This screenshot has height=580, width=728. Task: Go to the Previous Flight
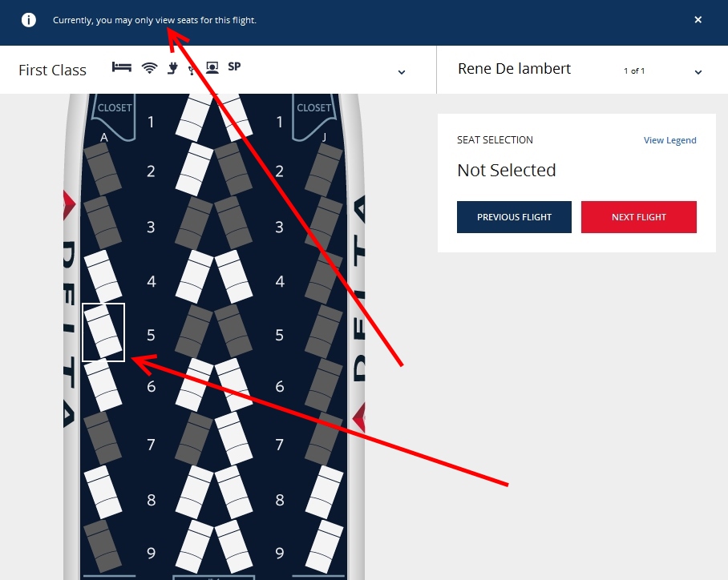click(514, 217)
